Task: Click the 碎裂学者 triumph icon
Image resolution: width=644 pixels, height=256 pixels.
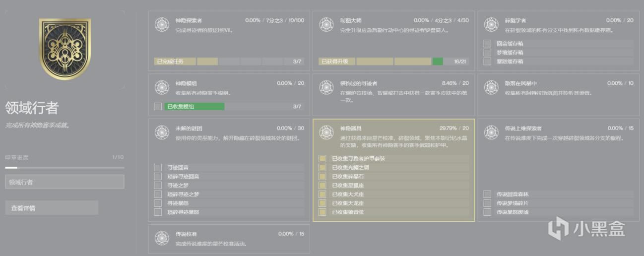Action: tap(491, 24)
